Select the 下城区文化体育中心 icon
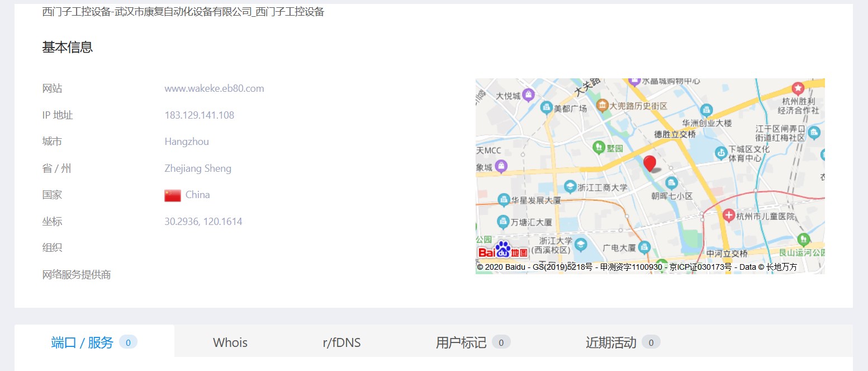The image size is (868, 371). [x=721, y=152]
